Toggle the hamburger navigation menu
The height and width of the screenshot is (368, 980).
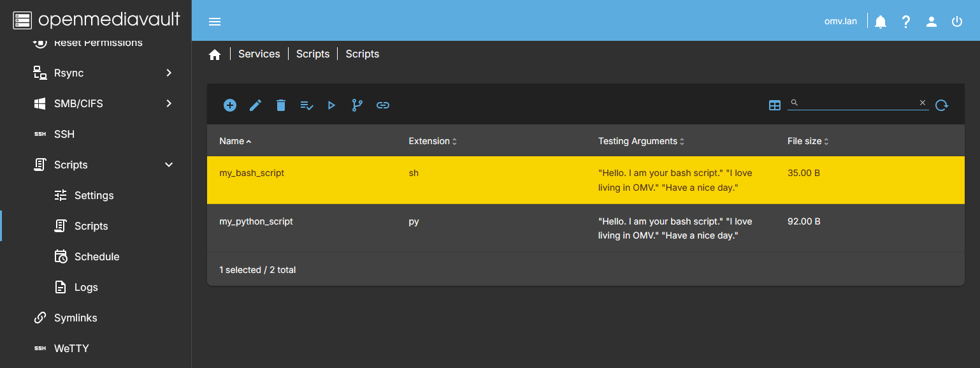(215, 22)
